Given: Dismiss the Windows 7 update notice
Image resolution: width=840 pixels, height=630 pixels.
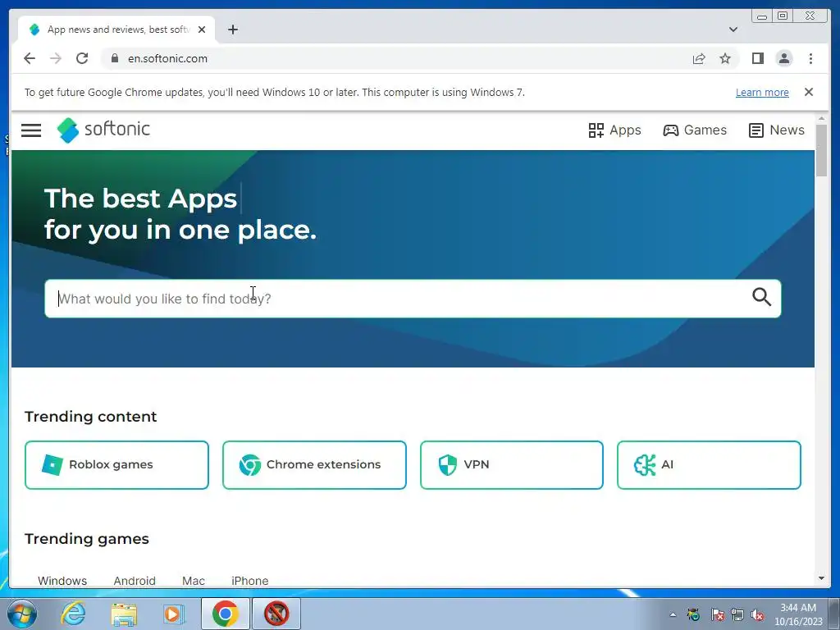Looking at the screenshot, I should [x=809, y=92].
